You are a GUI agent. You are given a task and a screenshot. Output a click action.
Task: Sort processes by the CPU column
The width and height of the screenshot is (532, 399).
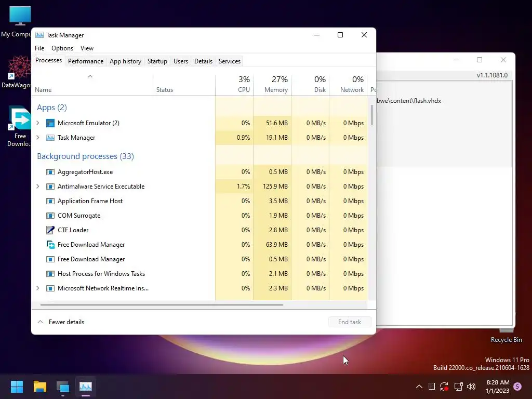coord(234,85)
